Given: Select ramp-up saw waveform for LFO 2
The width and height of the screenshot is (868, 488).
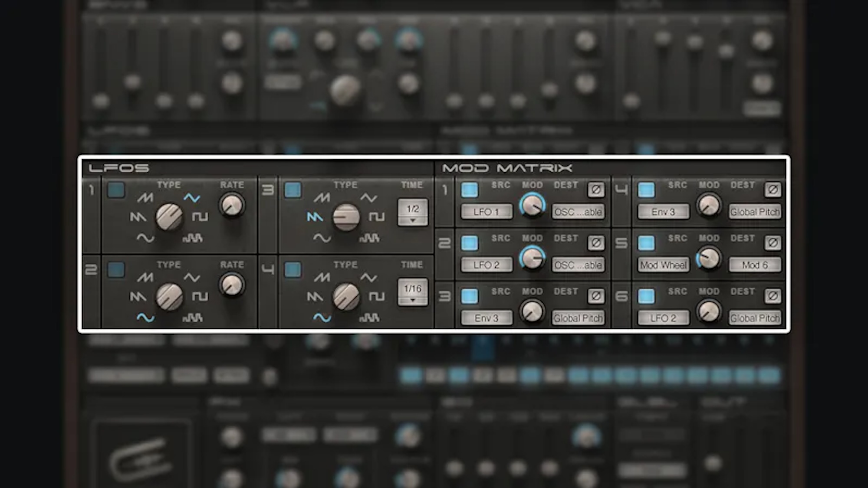Looking at the screenshot, I should pos(145,278).
